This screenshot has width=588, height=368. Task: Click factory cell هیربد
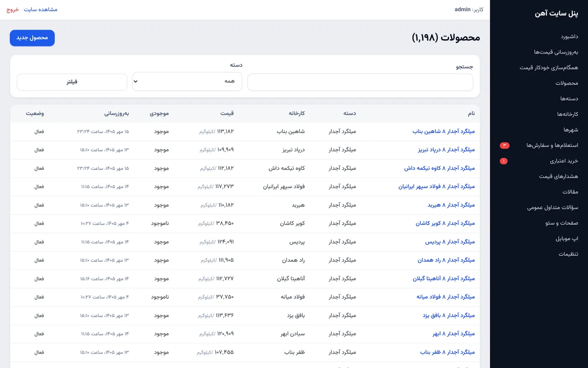pyautogui.click(x=298, y=205)
